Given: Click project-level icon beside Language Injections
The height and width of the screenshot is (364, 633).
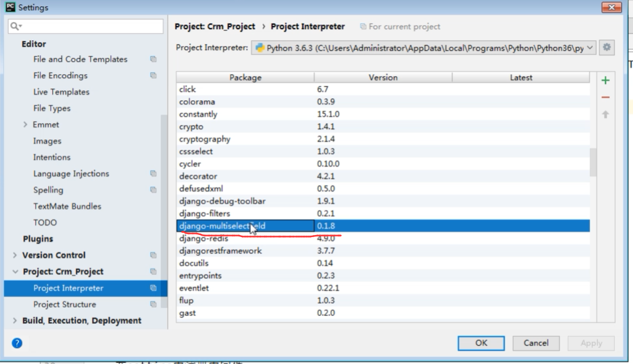Looking at the screenshot, I should [154, 173].
